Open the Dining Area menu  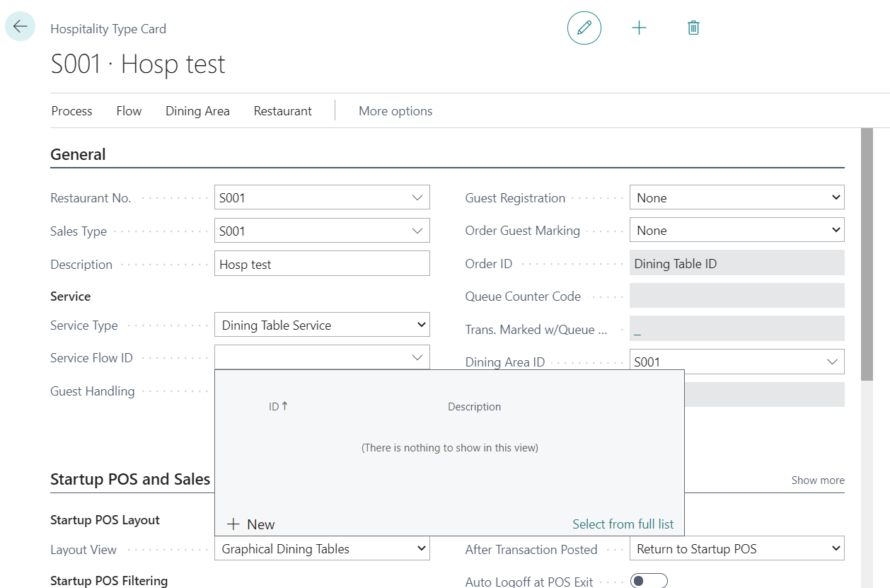click(197, 111)
